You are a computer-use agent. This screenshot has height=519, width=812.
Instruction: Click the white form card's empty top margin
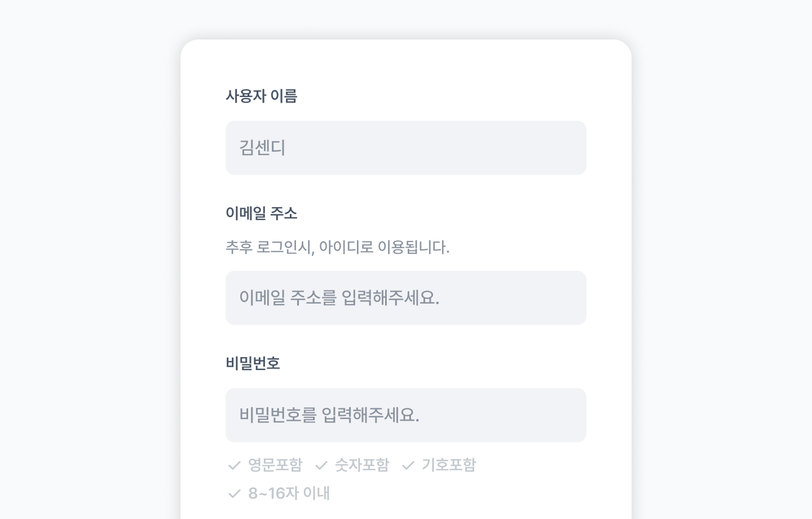click(406, 62)
